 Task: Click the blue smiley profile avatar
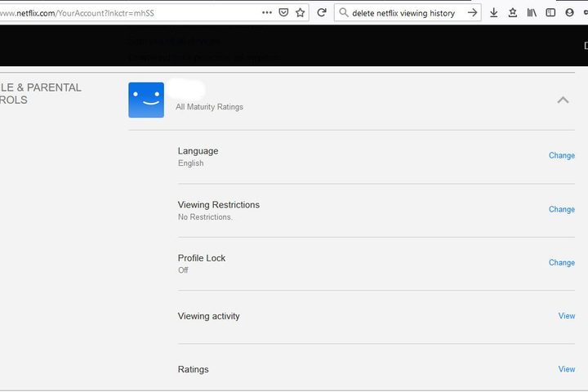(x=146, y=100)
